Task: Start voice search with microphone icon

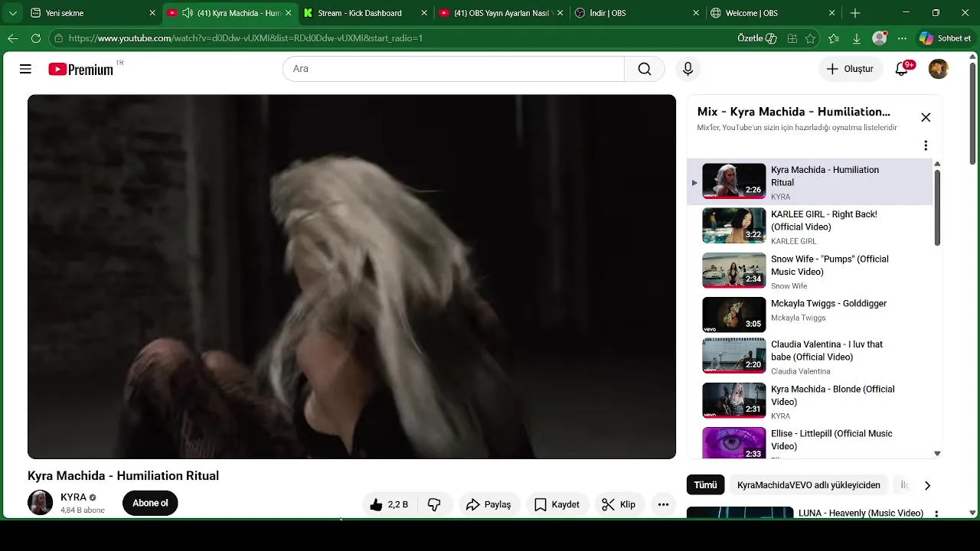Action: pos(688,69)
